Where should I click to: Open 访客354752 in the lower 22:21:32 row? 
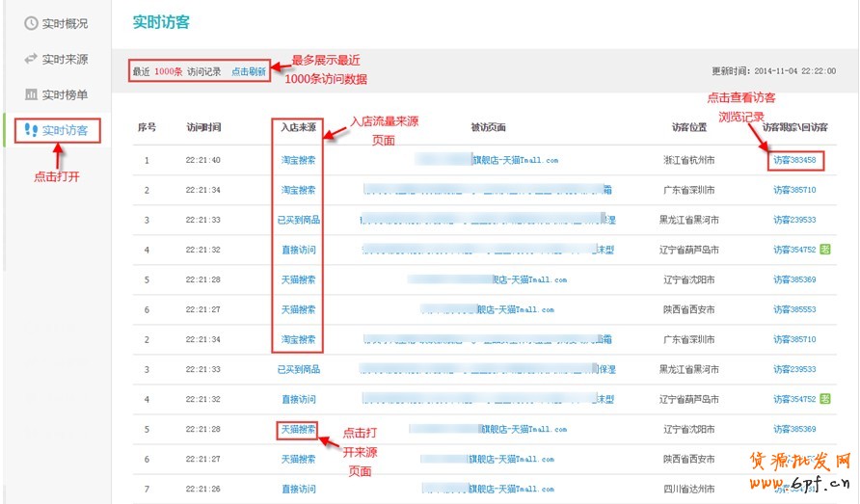click(794, 399)
